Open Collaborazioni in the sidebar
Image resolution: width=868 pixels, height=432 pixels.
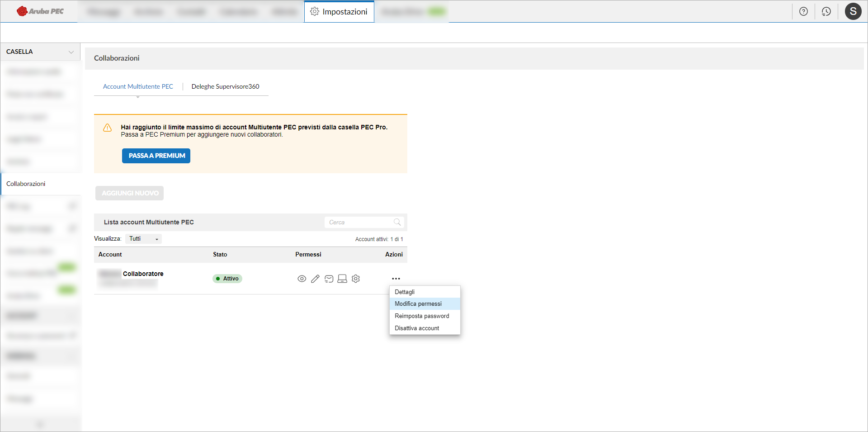tap(41, 184)
